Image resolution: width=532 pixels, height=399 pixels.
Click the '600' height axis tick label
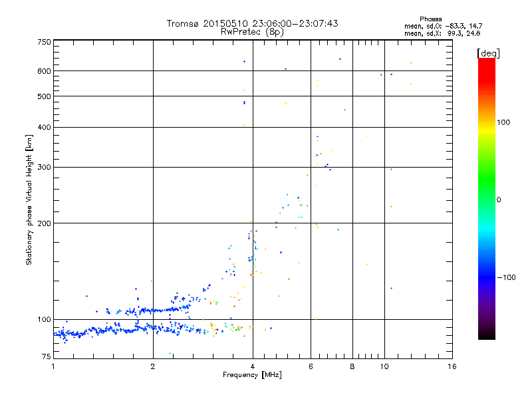tap(44, 71)
